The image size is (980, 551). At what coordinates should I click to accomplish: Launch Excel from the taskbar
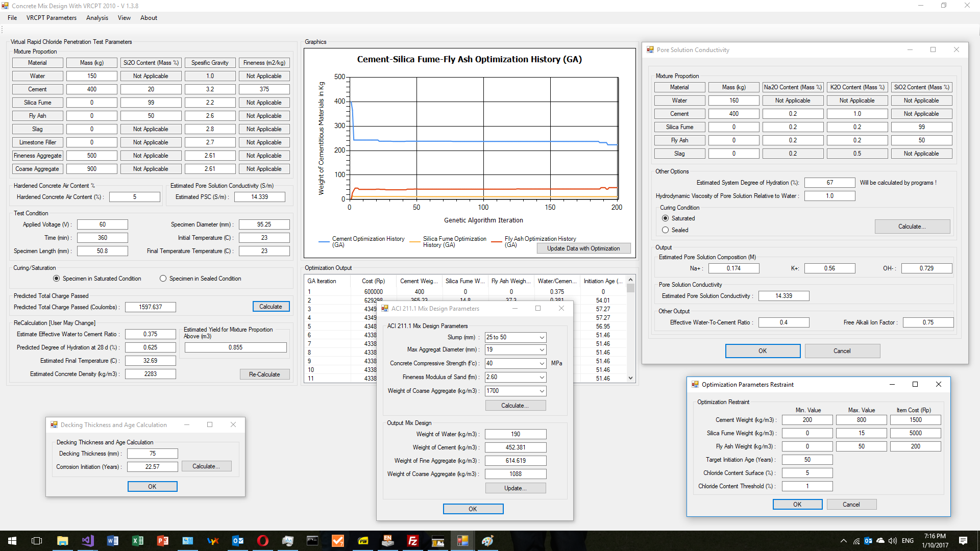point(137,541)
